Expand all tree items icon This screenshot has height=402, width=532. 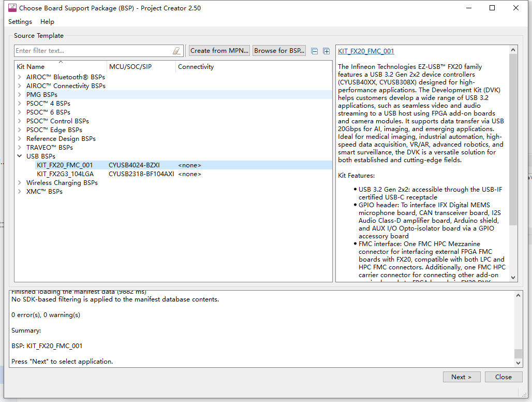[x=327, y=51]
